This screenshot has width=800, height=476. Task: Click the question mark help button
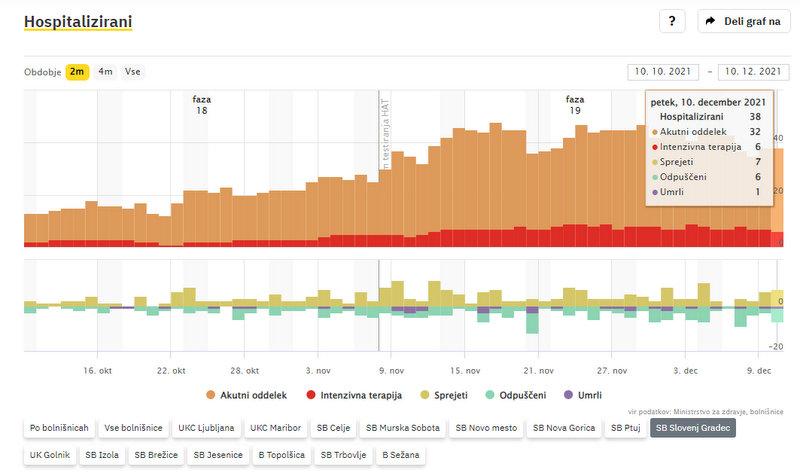coord(672,21)
